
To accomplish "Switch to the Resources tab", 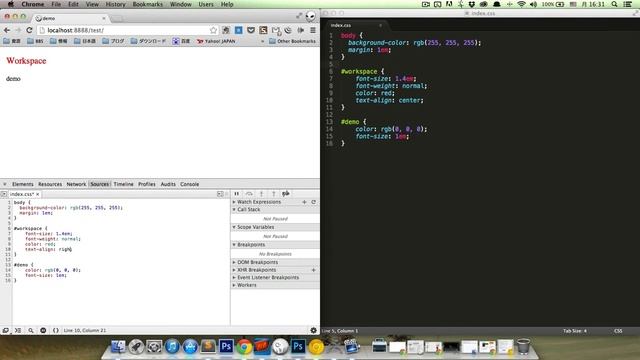I will [x=50, y=184].
